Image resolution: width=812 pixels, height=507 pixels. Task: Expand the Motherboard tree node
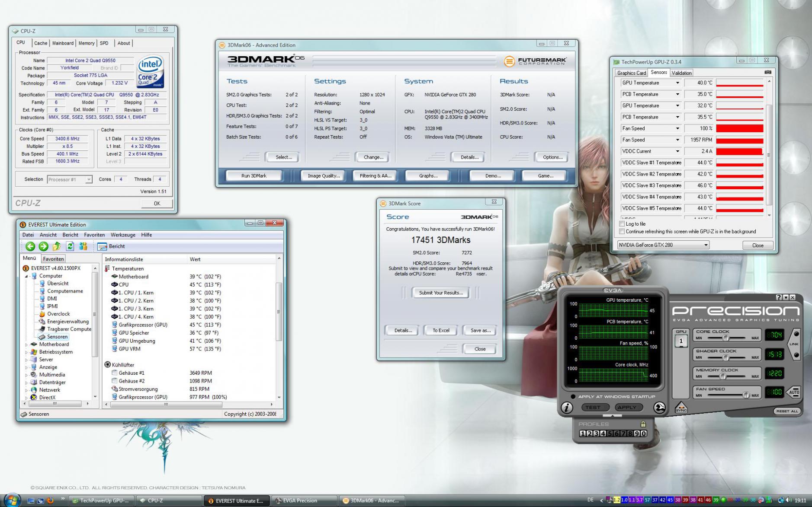(26, 344)
